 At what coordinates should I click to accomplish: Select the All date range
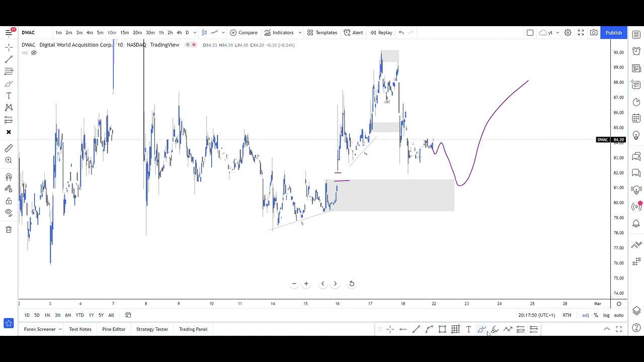point(111,315)
